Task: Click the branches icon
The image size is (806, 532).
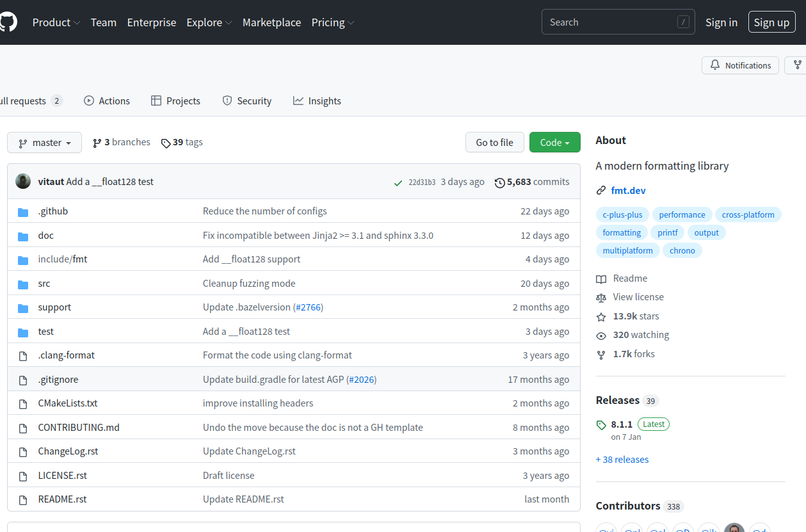Action: point(97,143)
